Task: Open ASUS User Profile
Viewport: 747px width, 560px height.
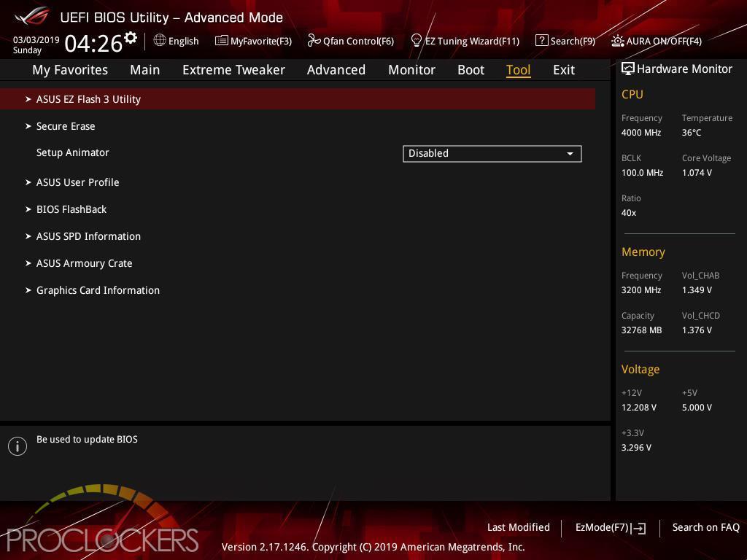Action: click(x=77, y=182)
